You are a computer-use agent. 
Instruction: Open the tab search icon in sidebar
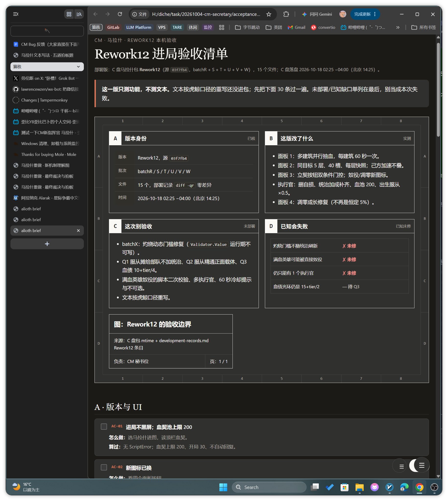click(79, 14)
